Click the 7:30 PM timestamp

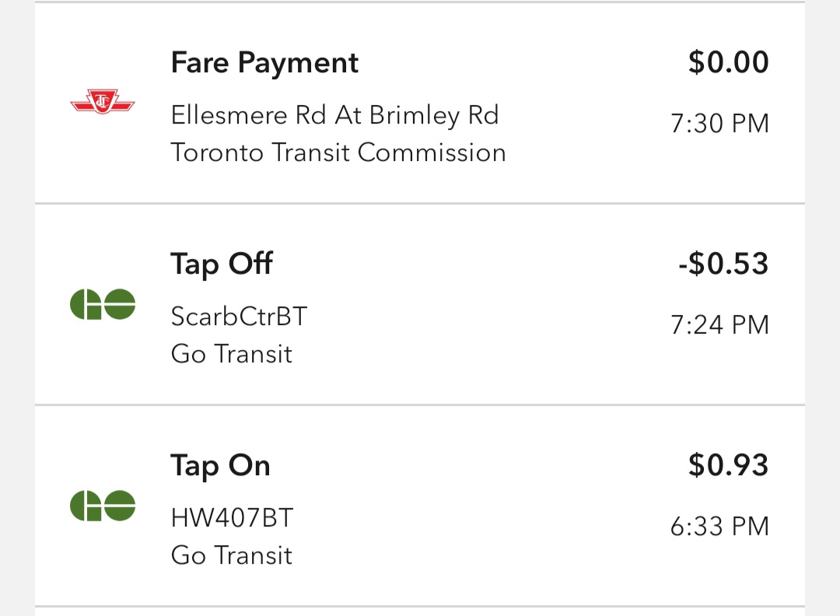click(x=719, y=124)
